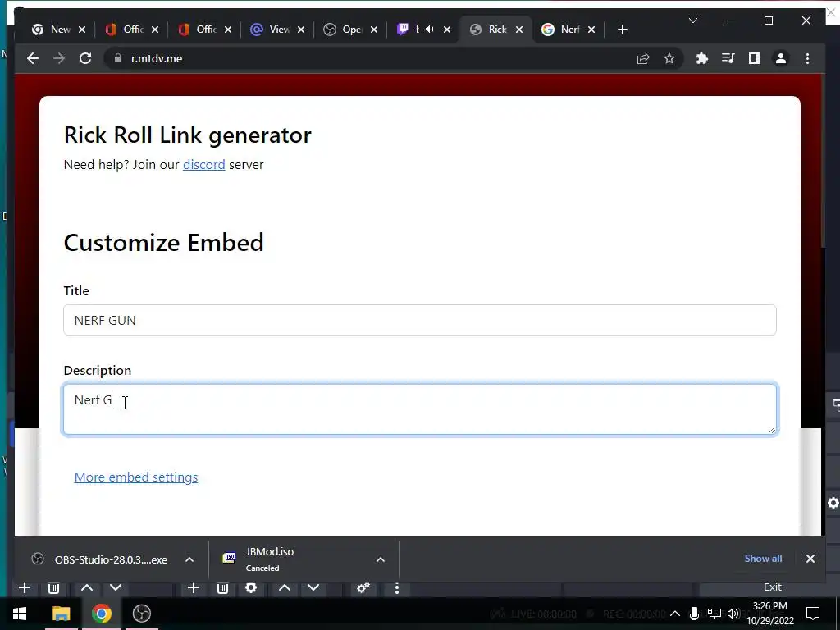Viewport: 840px width, 630px height.
Task: Open the discord server link
Action: tap(203, 164)
